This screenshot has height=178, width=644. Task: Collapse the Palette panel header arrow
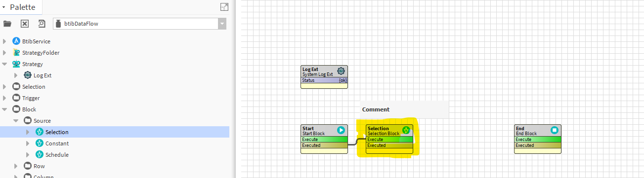(x=4, y=7)
